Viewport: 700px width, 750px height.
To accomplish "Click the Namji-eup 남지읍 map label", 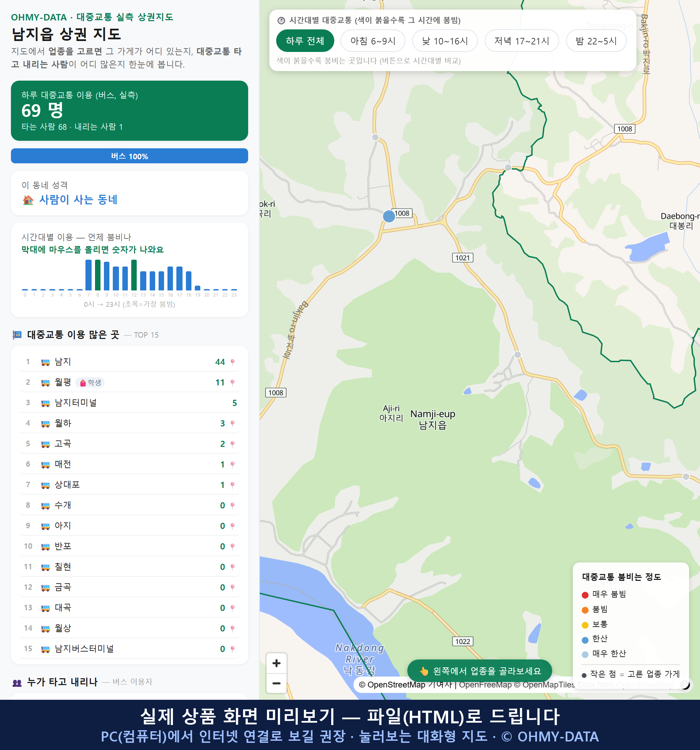I will tap(433, 420).
